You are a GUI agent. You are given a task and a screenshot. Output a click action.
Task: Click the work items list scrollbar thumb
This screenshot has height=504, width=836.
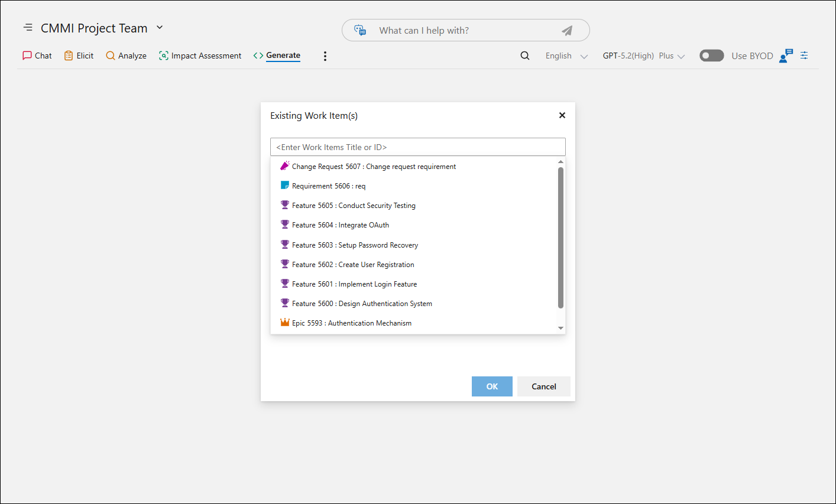pyautogui.click(x=560, y=238)
